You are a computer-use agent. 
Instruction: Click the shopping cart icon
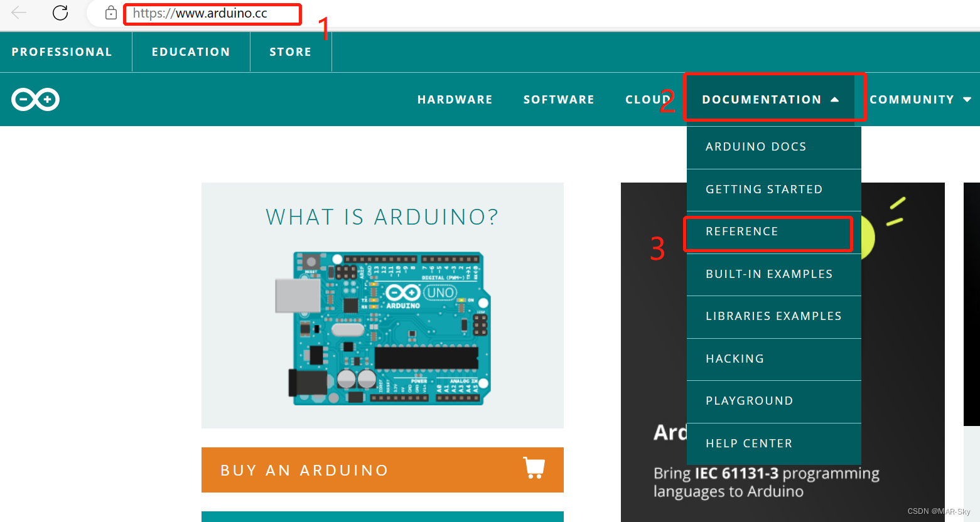click(x=533, y=469)
